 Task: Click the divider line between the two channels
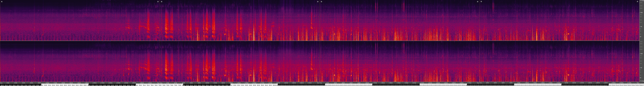(300, 41)
